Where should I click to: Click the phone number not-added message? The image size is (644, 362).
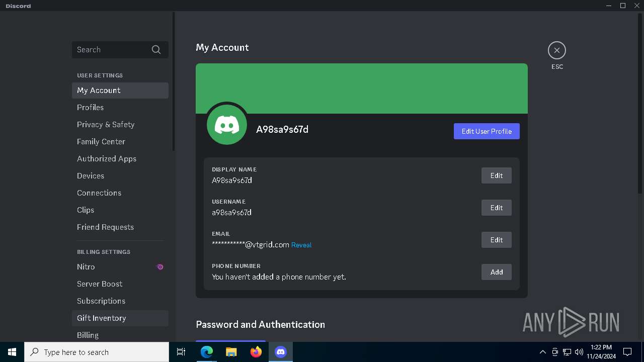tap(279, 277)
